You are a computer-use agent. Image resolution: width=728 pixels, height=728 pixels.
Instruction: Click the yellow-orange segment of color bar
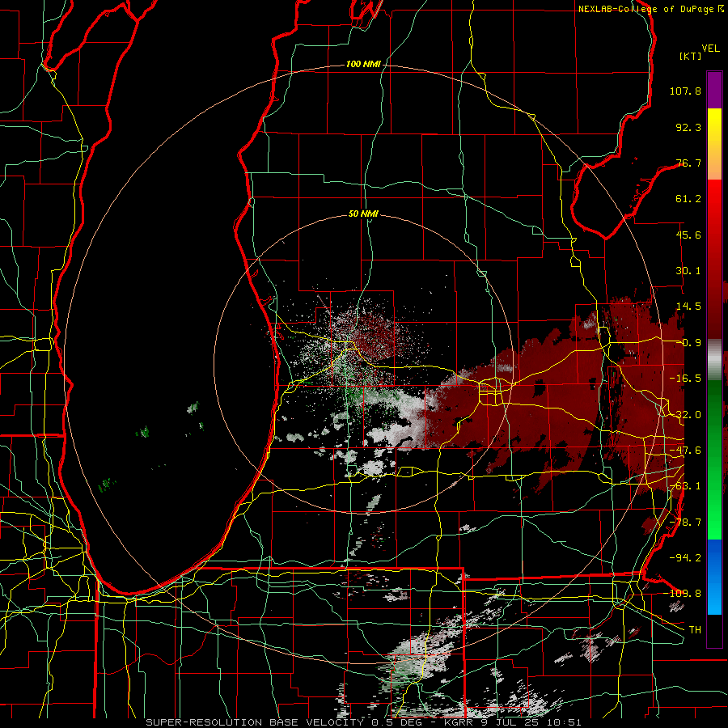[x=714, y=144]
